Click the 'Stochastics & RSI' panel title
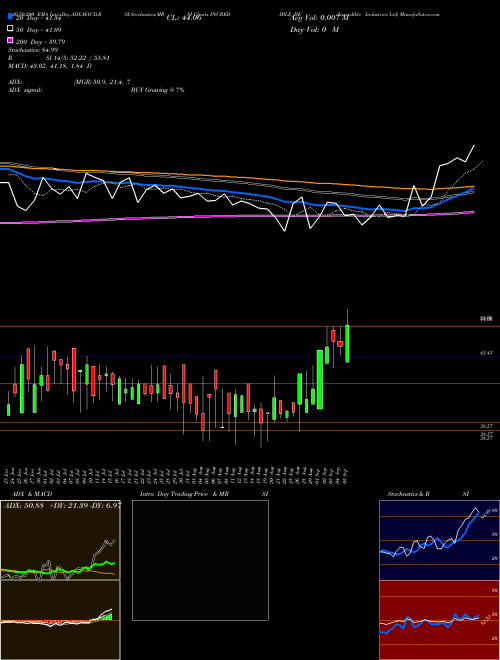The width and height of the screenshot is (500, 660). coord(428,494)
